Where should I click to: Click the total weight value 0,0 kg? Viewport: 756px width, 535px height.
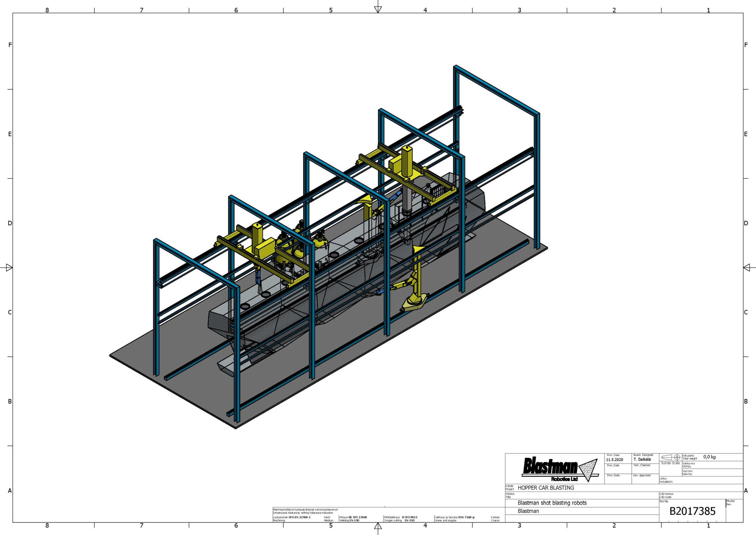(x=709, y=457)
